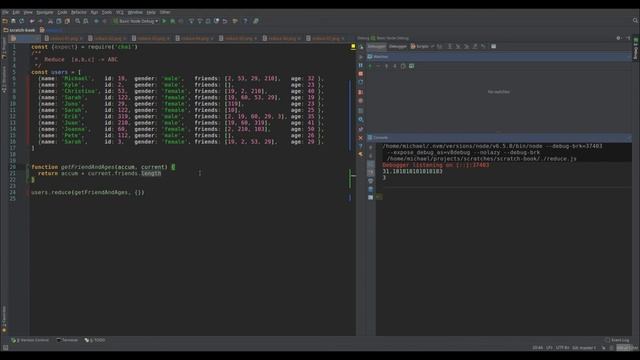Click the Replace icon in the toolbar

tap(86, 21)
